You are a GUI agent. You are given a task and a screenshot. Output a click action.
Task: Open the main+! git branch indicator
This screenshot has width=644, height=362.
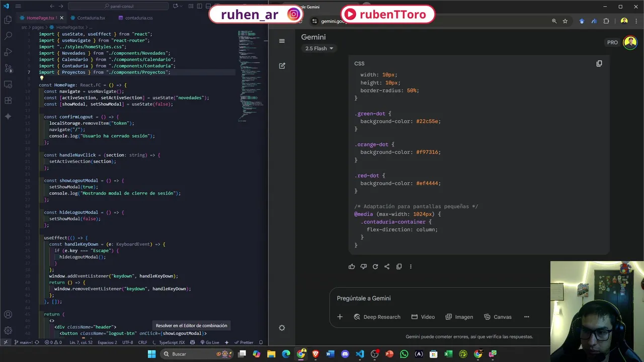23,342
